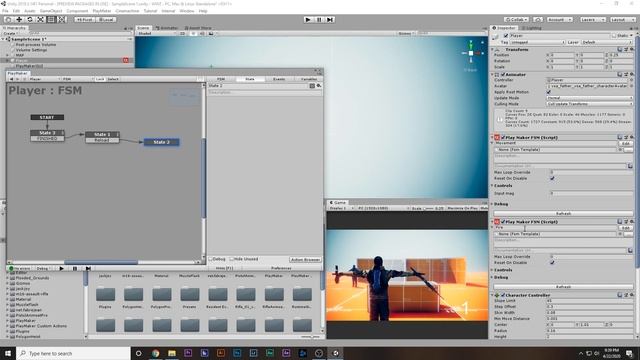Toggle Animator component enabled checkbox
640x360 pixels.
(503, 75)
